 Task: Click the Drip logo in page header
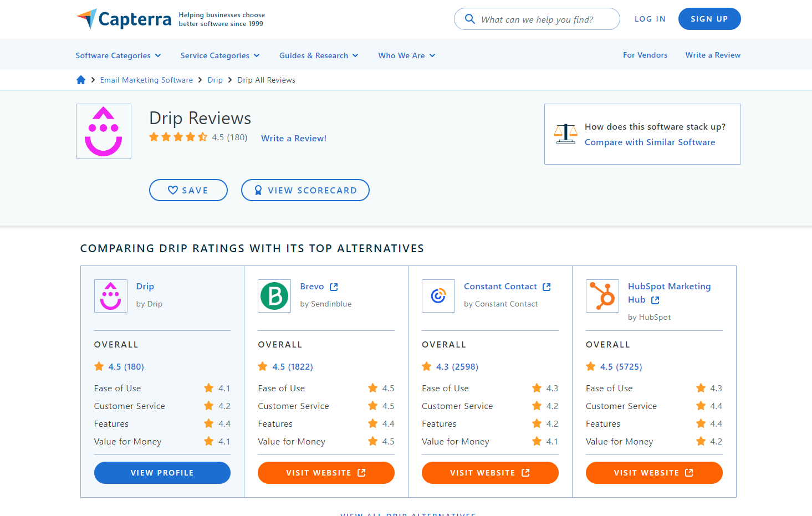(104, 131)
